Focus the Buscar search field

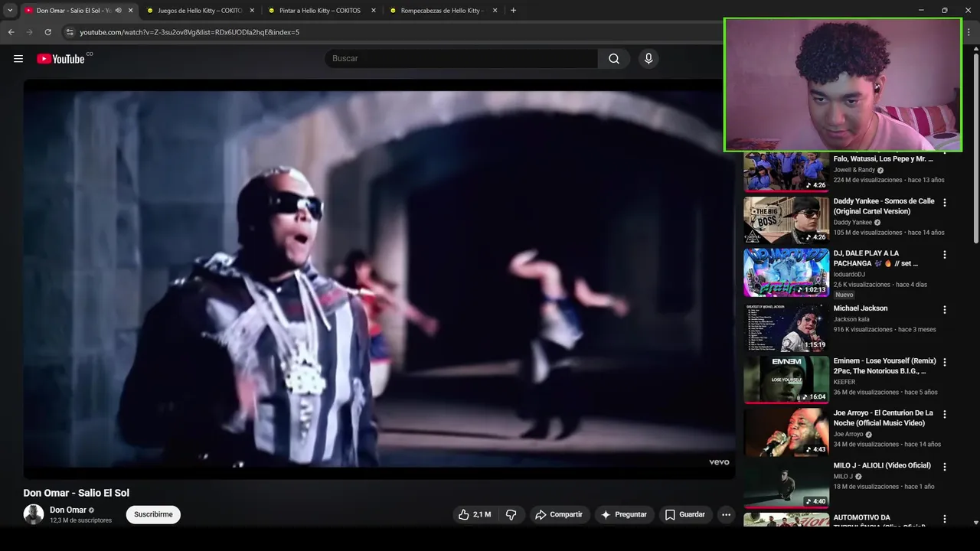(x=461, y=59)
